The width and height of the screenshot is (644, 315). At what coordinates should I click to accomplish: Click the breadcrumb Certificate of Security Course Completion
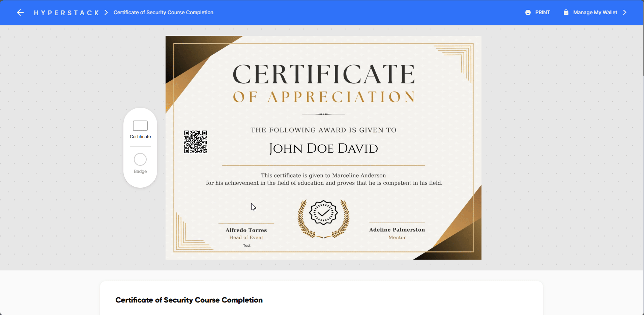(x=163, y=12)
